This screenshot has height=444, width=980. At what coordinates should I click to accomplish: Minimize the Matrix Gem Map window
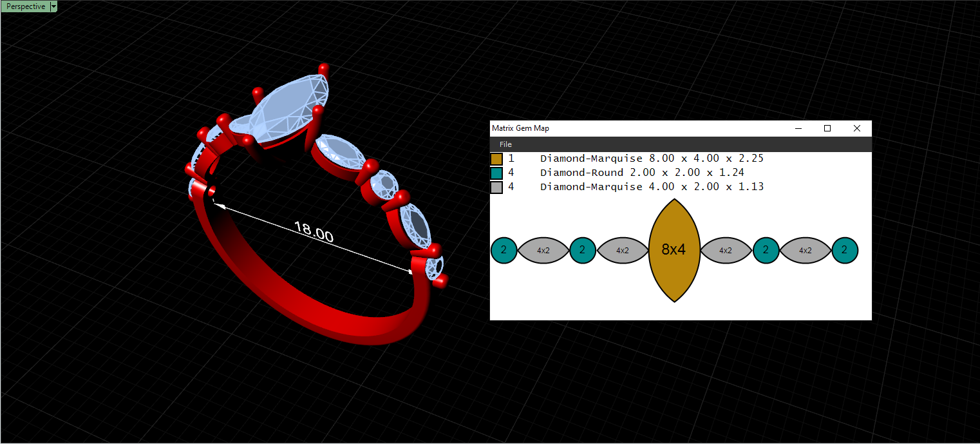coord(798,128)
